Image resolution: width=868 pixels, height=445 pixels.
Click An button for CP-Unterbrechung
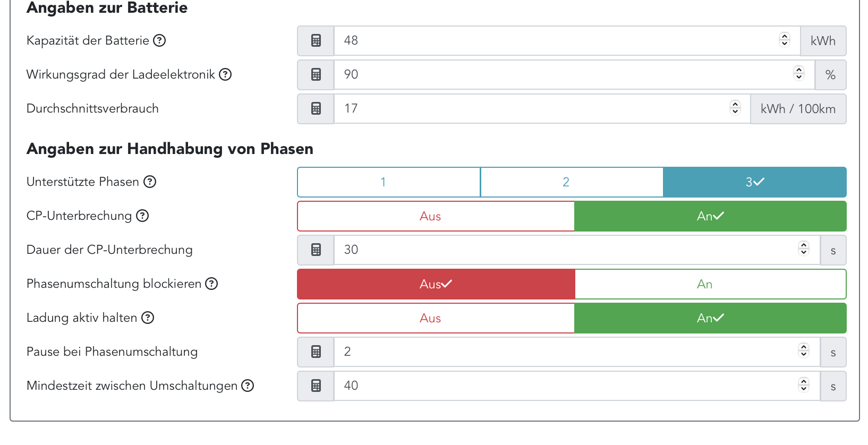coord(710,216)
